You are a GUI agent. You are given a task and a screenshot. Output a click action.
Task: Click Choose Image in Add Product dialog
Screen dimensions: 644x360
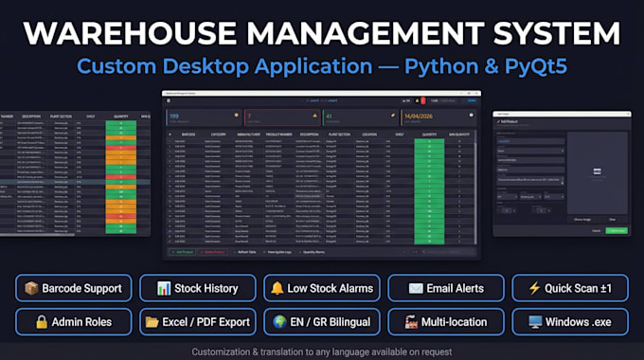point(582,220)
